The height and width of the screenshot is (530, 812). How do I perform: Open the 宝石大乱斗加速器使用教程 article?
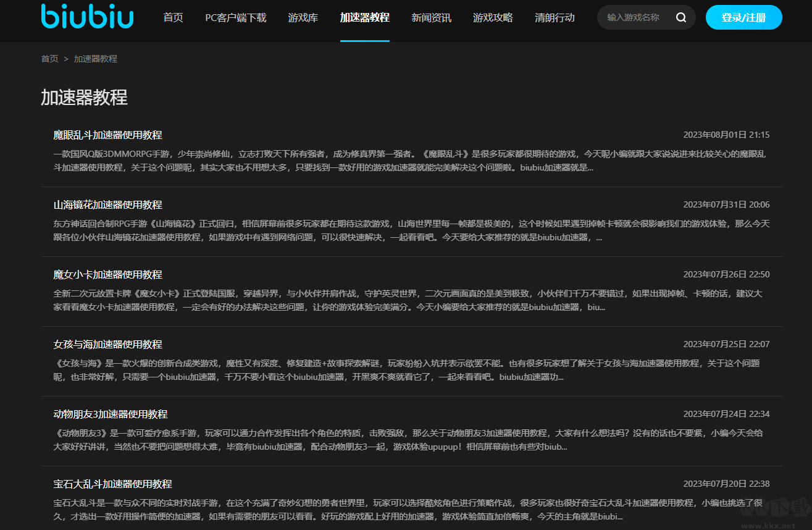(x=111, y=484)
